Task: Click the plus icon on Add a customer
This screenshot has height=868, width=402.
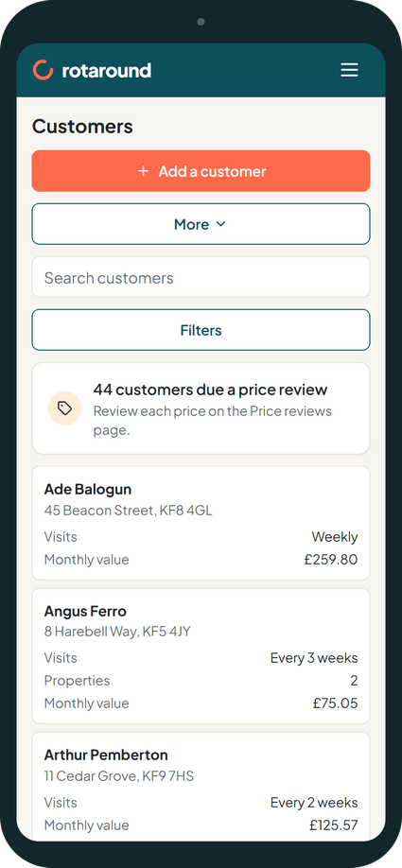Action: pos(143,171)
